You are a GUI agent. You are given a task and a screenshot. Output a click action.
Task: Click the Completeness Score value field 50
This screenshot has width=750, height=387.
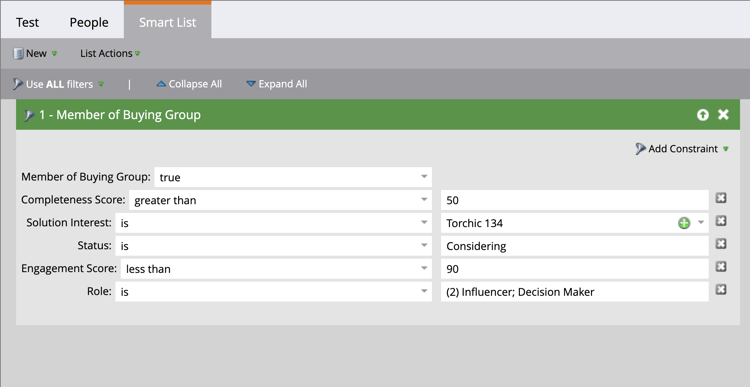574,200
